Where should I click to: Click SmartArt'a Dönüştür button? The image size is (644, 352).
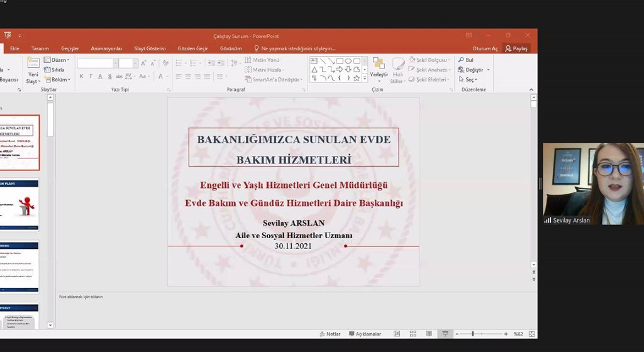pyautogui.click(x=274, y=80)
